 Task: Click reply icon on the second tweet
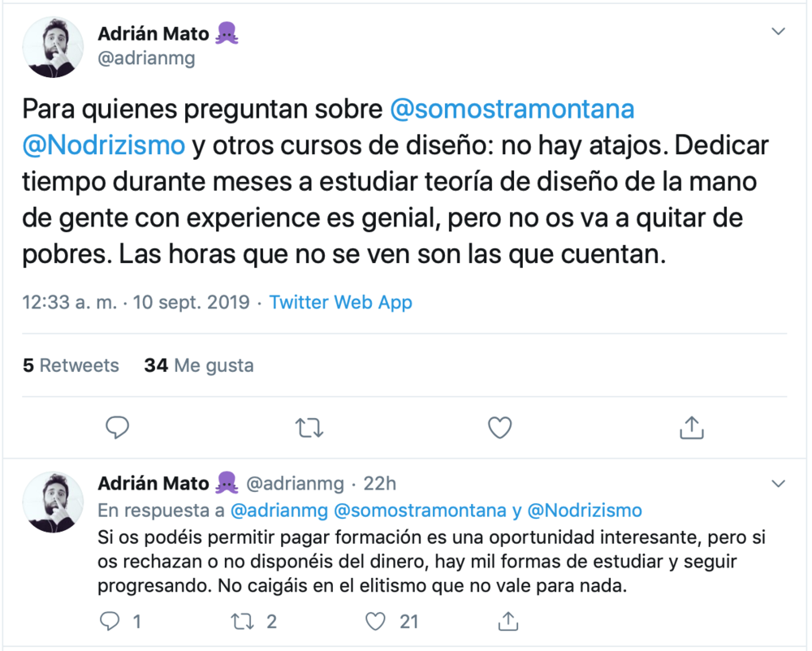point(109,622)
